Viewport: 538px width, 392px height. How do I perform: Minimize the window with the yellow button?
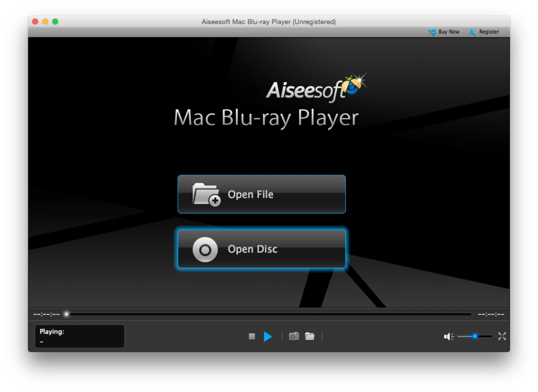(x=45, y=22)
